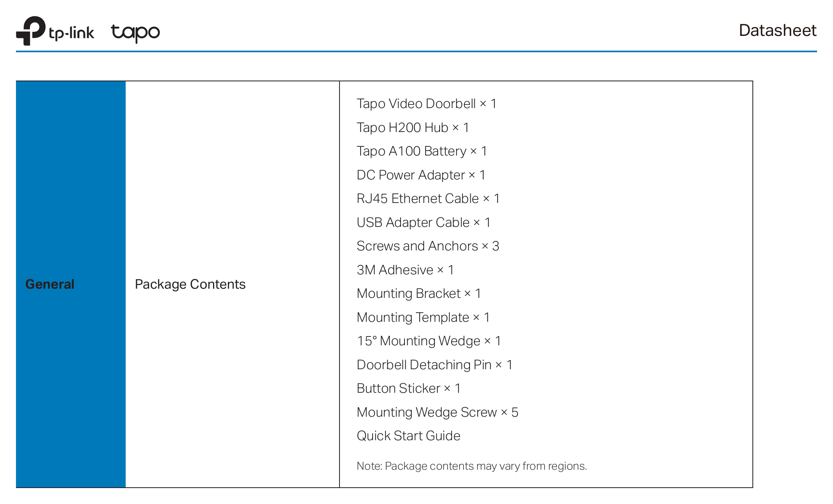
Task: Select the Package Contents label
Action: 190,284
